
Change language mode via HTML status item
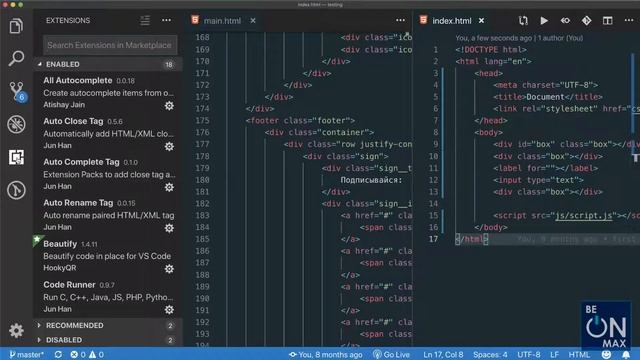(579, 354)
